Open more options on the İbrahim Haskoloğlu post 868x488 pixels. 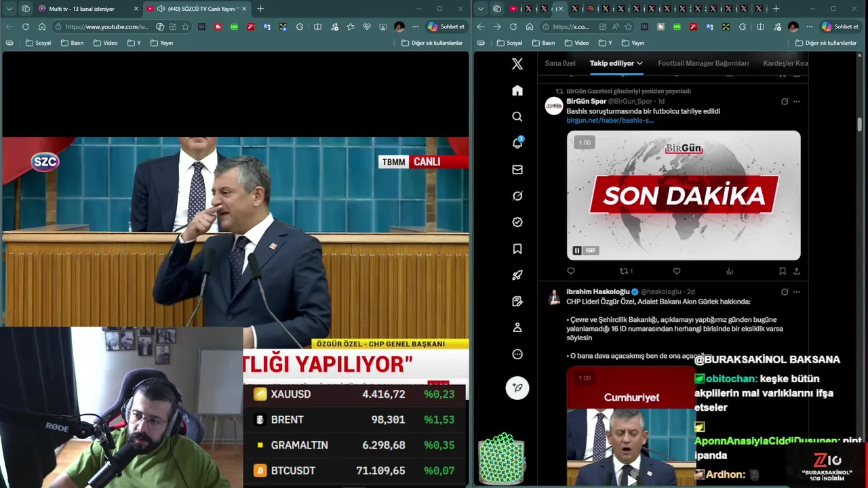click(x=797, y=292)
